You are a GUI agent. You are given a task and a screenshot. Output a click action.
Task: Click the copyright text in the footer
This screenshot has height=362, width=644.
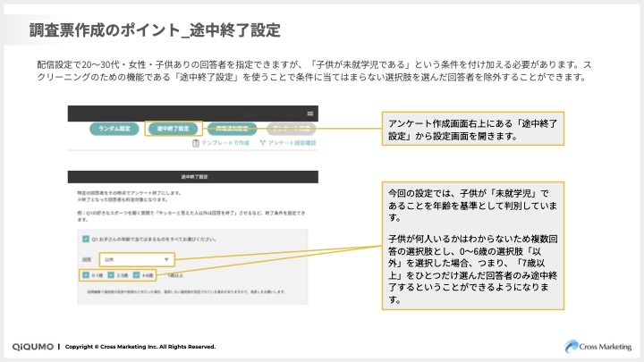[x=140, y=347]
